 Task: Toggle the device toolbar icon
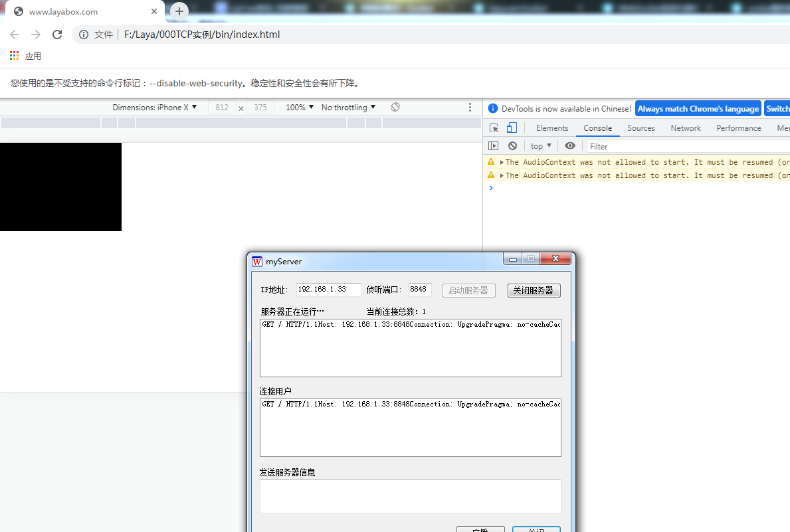pyautogui.click(x=511, y=128)
